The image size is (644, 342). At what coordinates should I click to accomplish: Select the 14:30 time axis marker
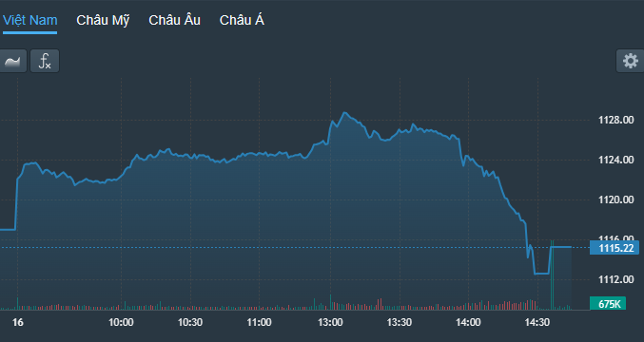coord(537,322)
